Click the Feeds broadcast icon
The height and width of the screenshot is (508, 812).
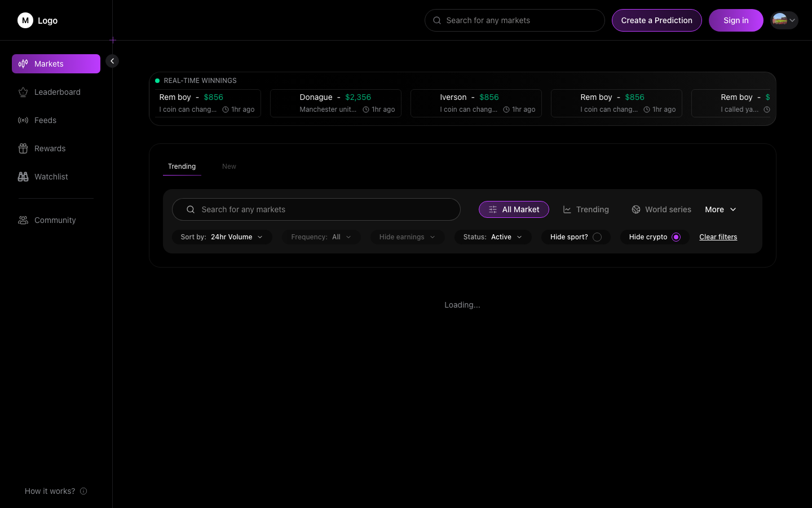23,120
